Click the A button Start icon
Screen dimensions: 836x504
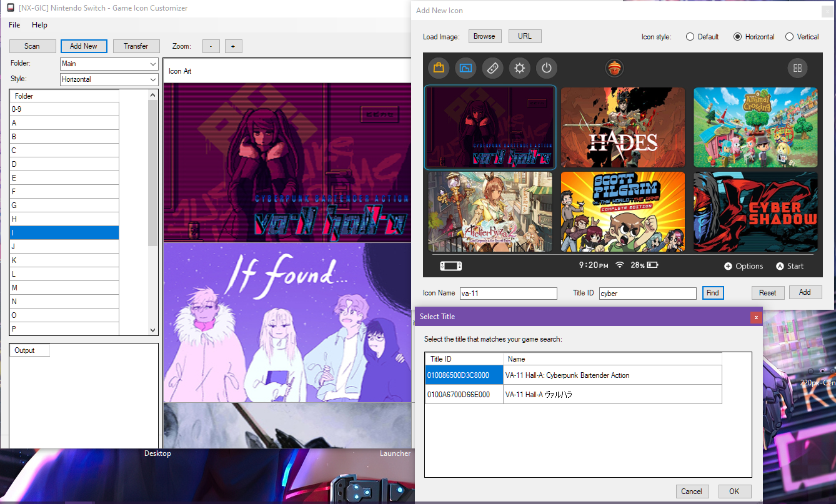[780, 266]
